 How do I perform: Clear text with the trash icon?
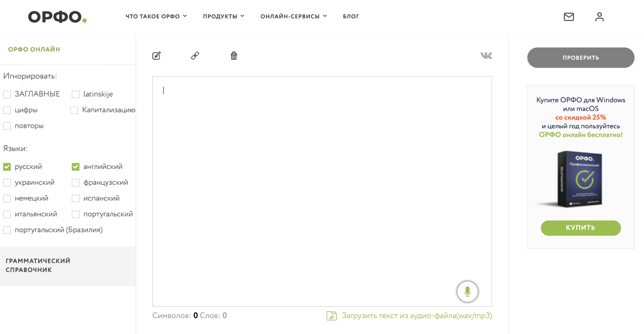pyautogui.click(x=234, y=55)
